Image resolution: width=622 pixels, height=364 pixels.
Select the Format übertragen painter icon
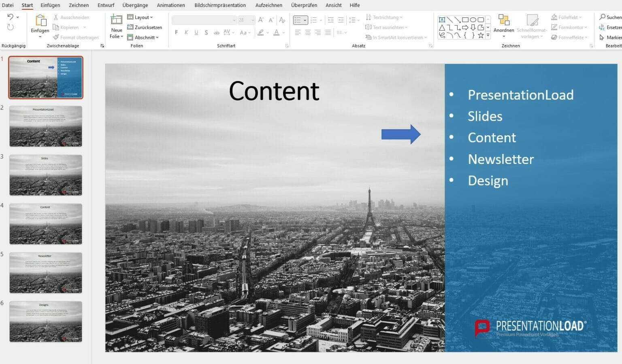[57, 37]
